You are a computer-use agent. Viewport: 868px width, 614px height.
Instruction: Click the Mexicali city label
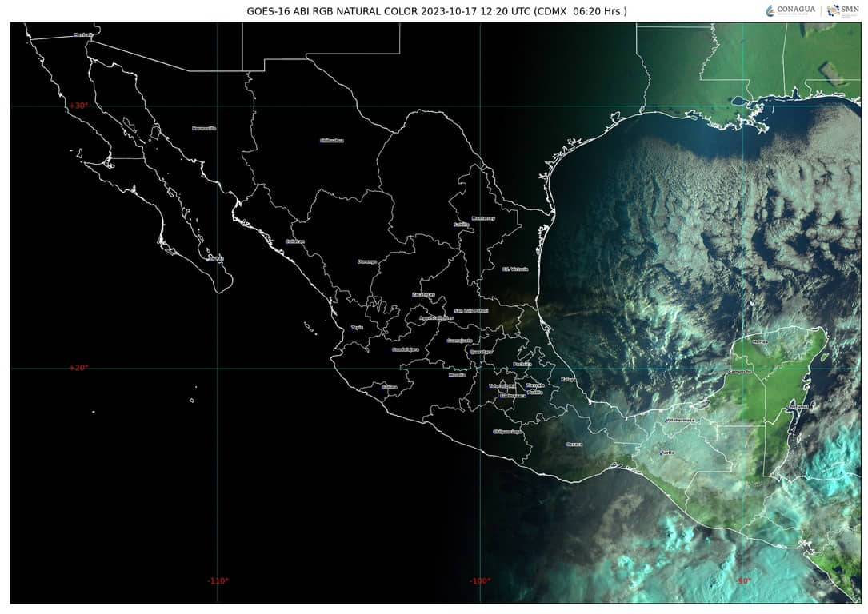point(82,34)
